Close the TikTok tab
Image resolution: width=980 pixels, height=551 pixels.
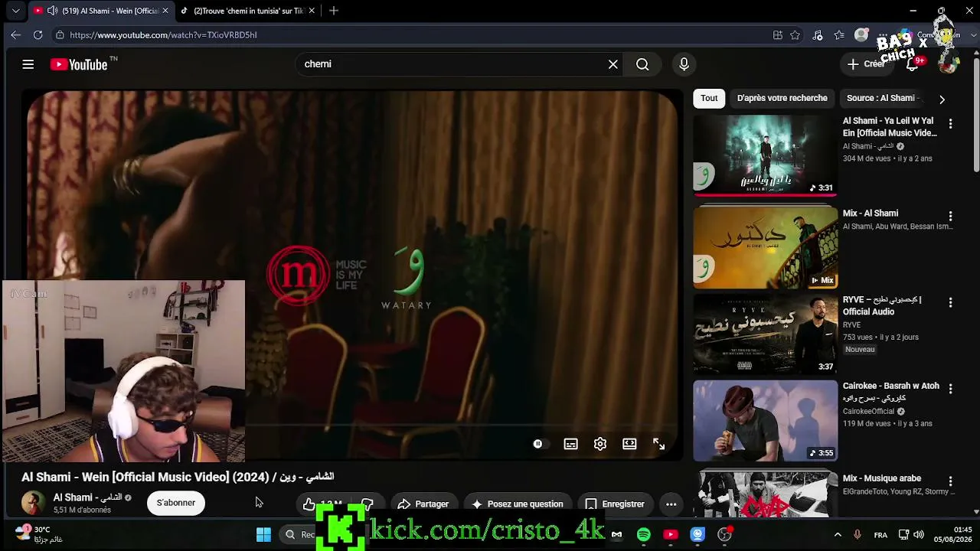pos(312,11)
